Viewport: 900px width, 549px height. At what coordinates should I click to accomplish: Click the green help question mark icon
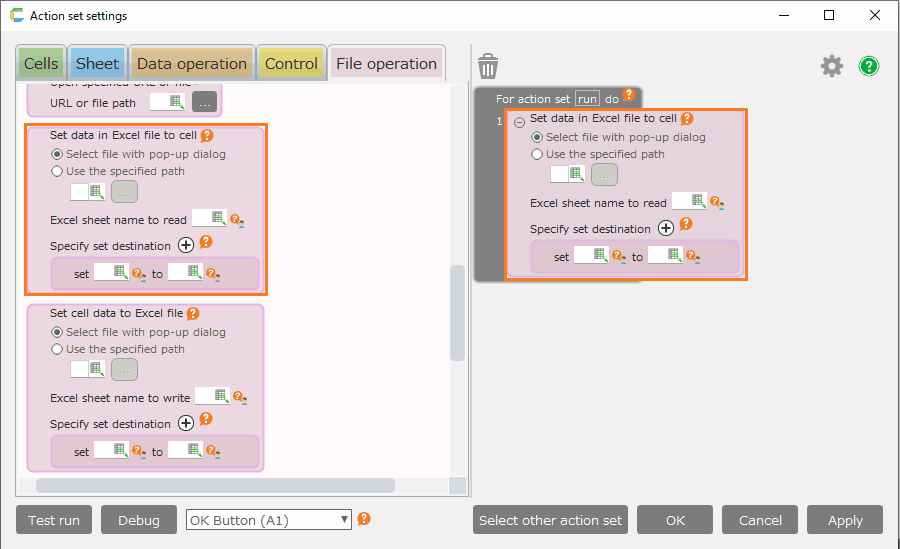pos(869,66)
